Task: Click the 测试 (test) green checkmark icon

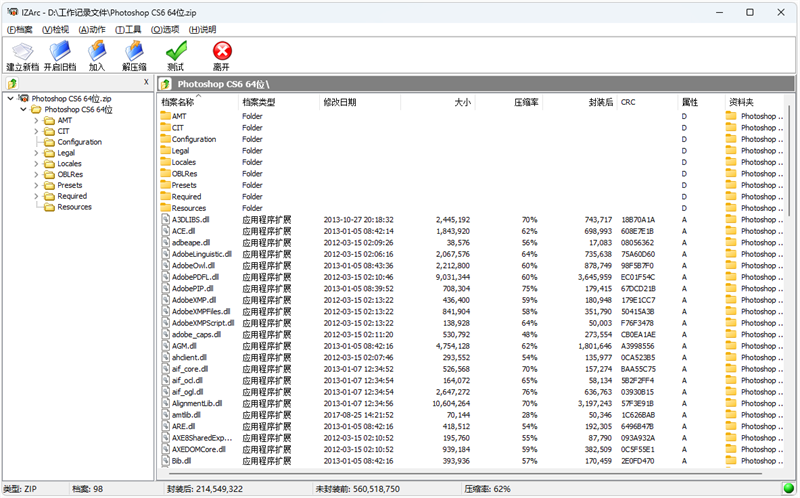Action: [x=176, y=51]
